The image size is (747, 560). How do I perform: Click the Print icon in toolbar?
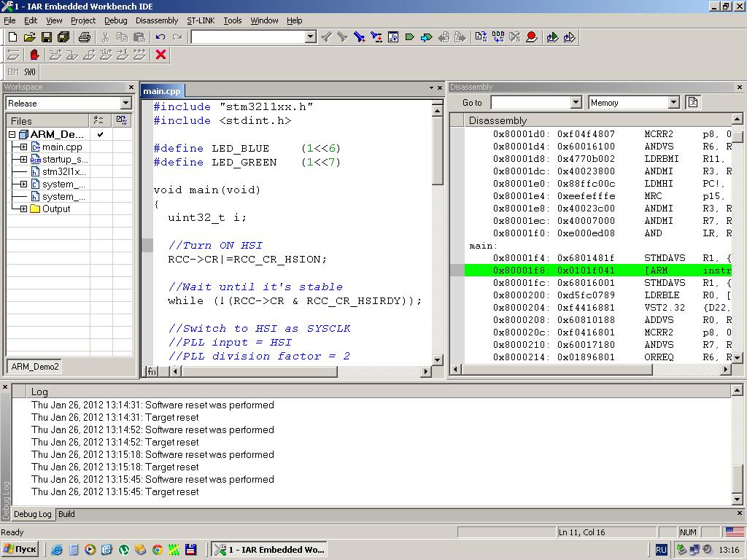pos(85,36)
